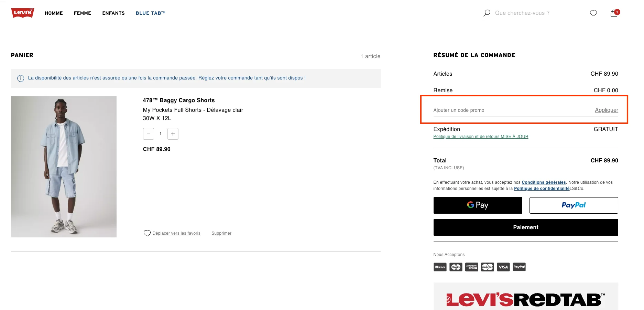Open the HOMME menu
This screenshot has height=310, width=644.
coord(54,13)
